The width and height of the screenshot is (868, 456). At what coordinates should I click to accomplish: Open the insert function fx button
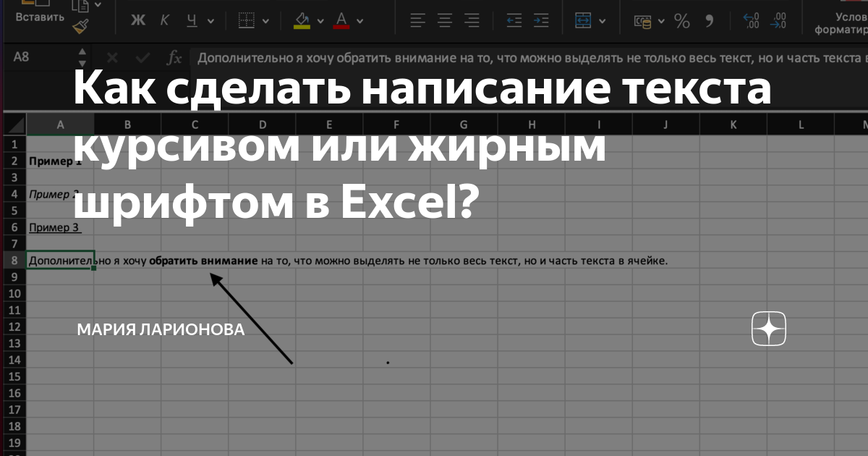174,58
